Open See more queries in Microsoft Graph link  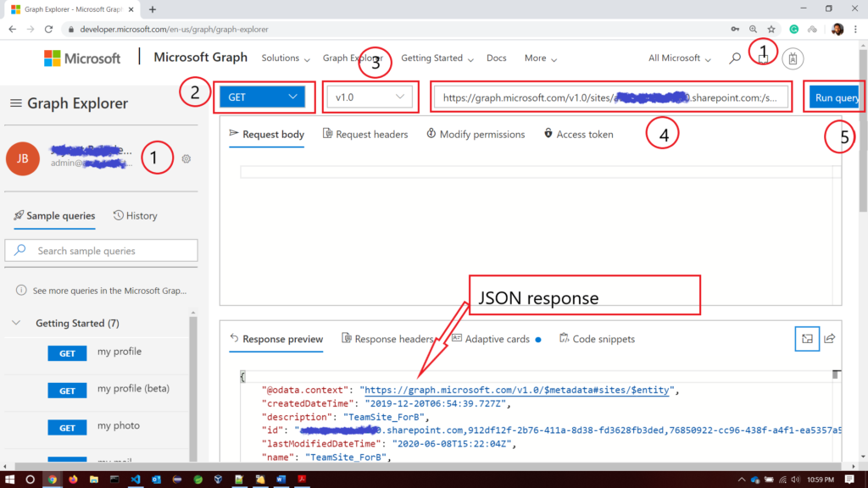pyautogui.click(x=109, y=291)
